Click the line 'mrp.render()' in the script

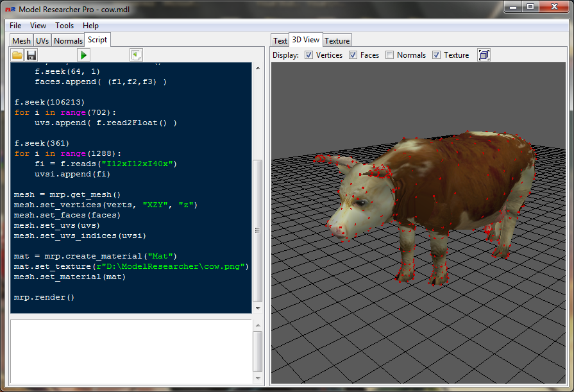(x=44, y=298)
